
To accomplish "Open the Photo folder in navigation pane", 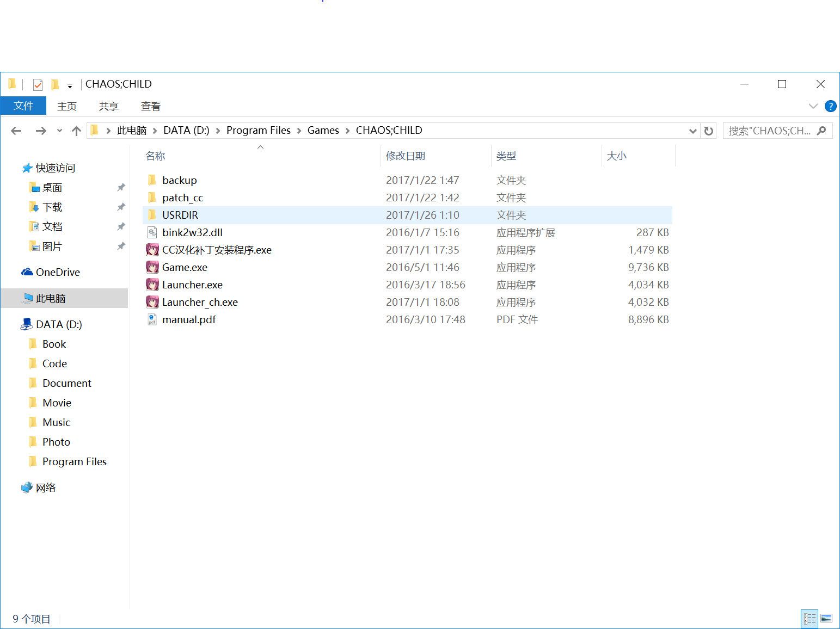I will [56, 442].
